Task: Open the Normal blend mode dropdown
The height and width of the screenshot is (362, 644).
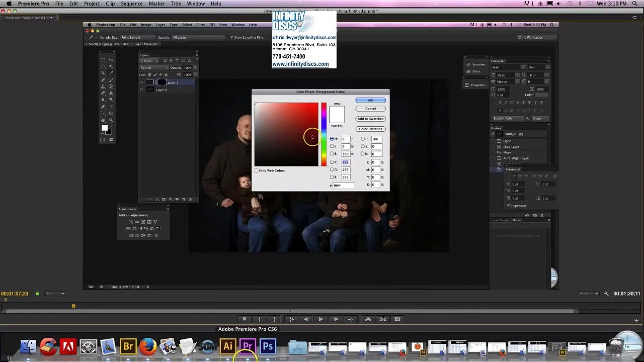Action: (153, 68)
